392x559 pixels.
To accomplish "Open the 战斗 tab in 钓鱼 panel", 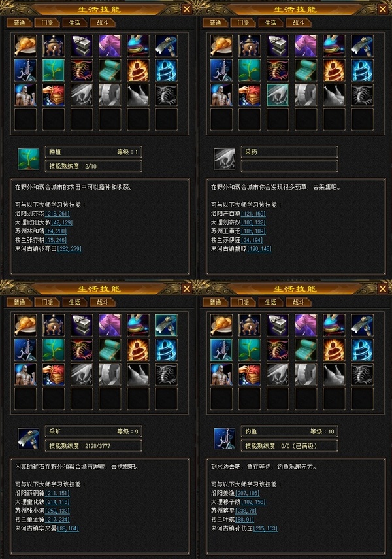I will 299,302.
